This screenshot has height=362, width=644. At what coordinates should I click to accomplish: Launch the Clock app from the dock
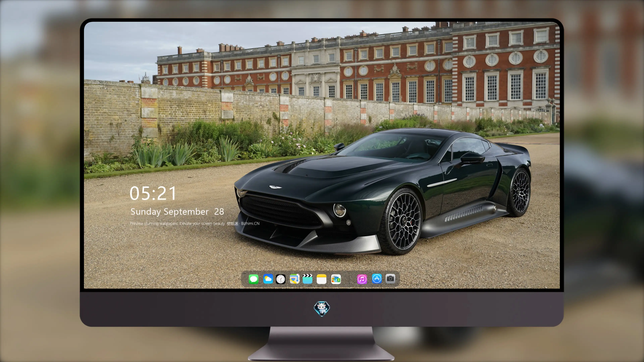pyautogui.click(x=281, y=279)
